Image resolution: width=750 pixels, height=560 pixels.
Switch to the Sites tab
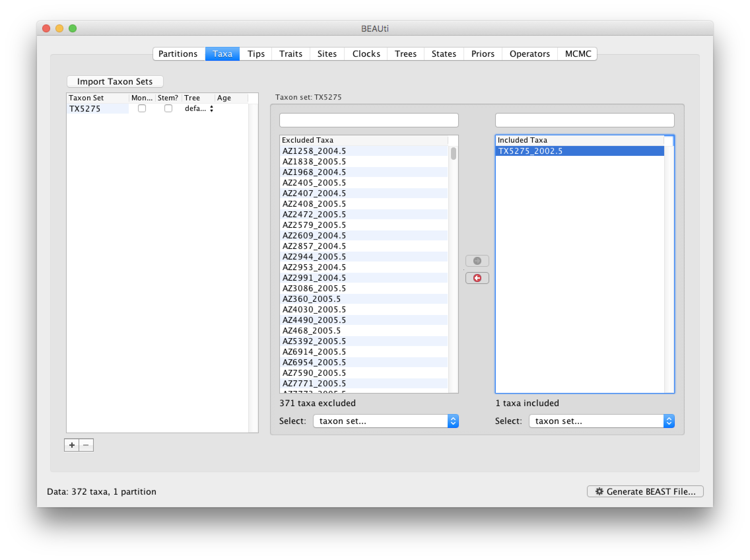(327, 54)
